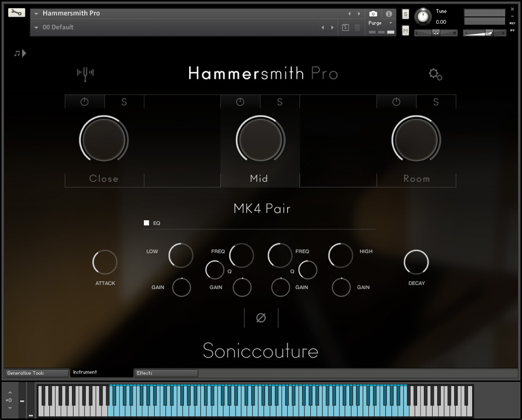Screen dimensions: 522x420
Task: Click the right mid-band GAIN knob
Action: coord(281,287)
